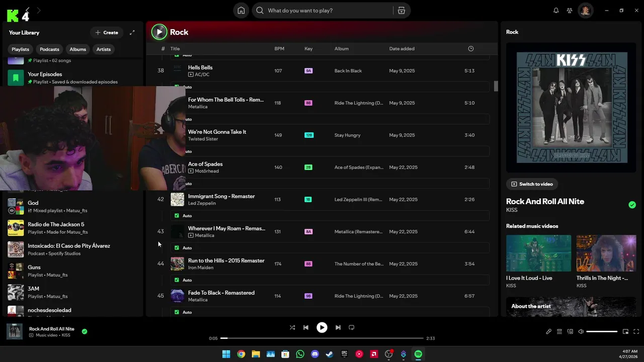Image resolution: width=644 pixels, height=362 pixels.
Task: Sort tracks by the Title column
Action: click(175, 49)
